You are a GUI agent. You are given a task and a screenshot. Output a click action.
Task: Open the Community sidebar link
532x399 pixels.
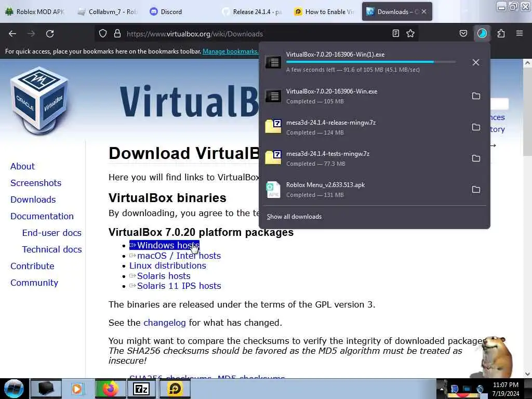(x=34, y=283)
